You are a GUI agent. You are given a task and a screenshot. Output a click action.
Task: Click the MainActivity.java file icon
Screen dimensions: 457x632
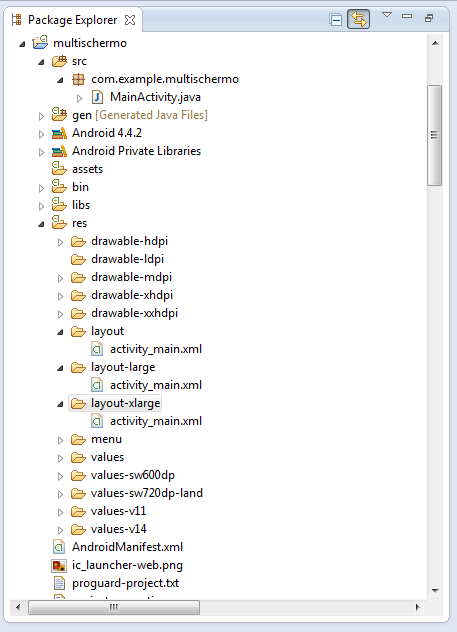97,97
